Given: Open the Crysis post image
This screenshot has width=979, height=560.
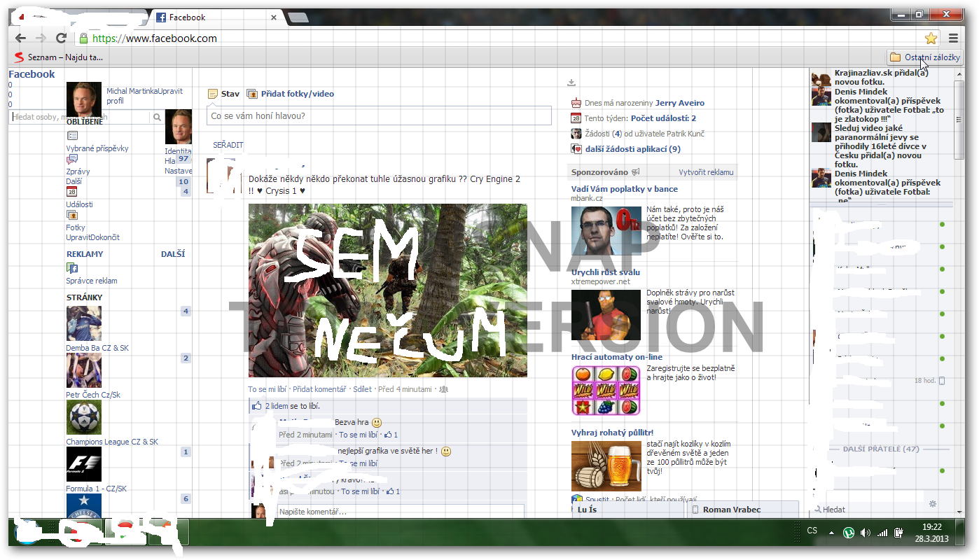Looking at the screenshot, I should click(x=388, y=290).
